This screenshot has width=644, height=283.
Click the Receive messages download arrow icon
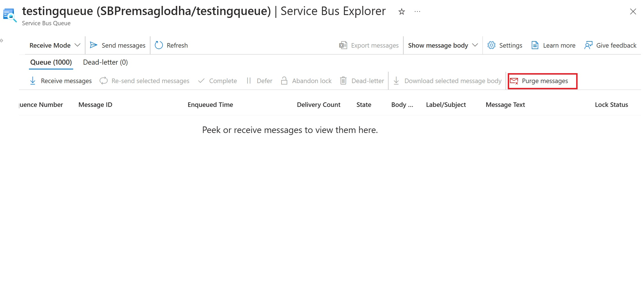pyautogui.click(x=33, y=81)
